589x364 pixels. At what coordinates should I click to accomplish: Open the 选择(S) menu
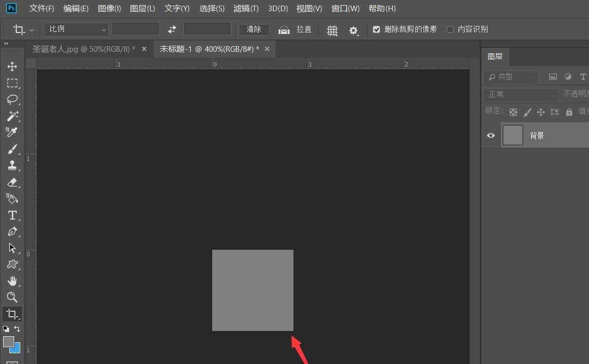pos(212,8)
